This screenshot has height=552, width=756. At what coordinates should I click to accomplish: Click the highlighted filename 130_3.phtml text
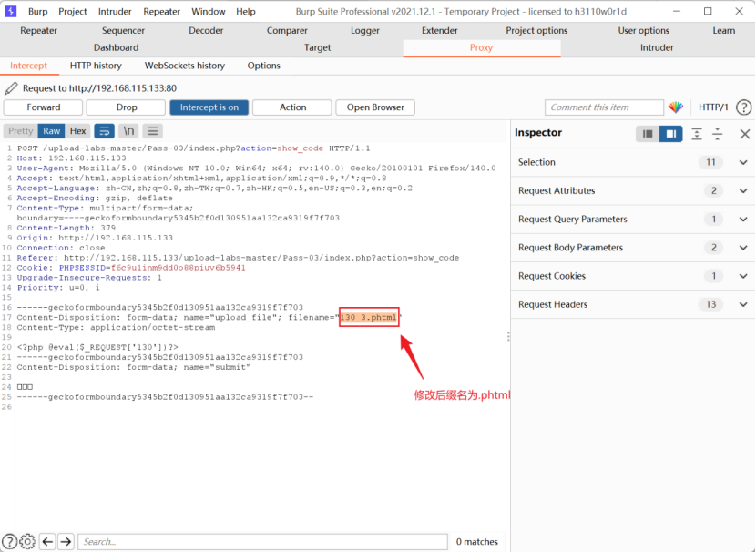coord(369,317)
